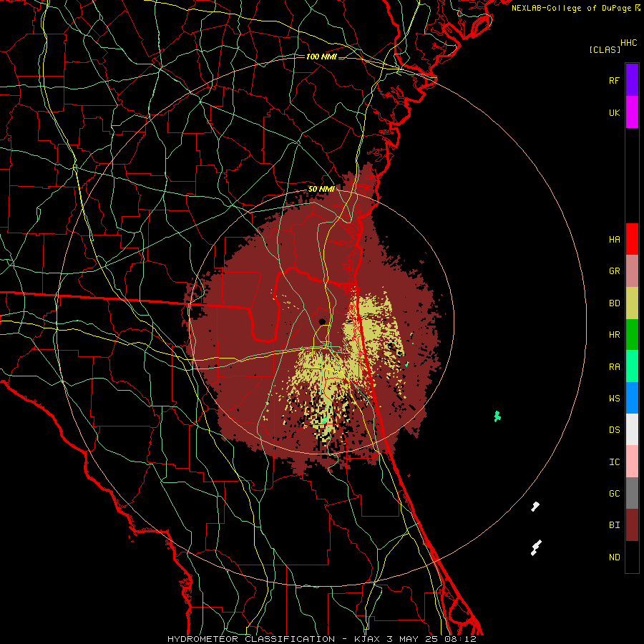Click the lower white dry-snow echo offshore

(x=536, y=547)
